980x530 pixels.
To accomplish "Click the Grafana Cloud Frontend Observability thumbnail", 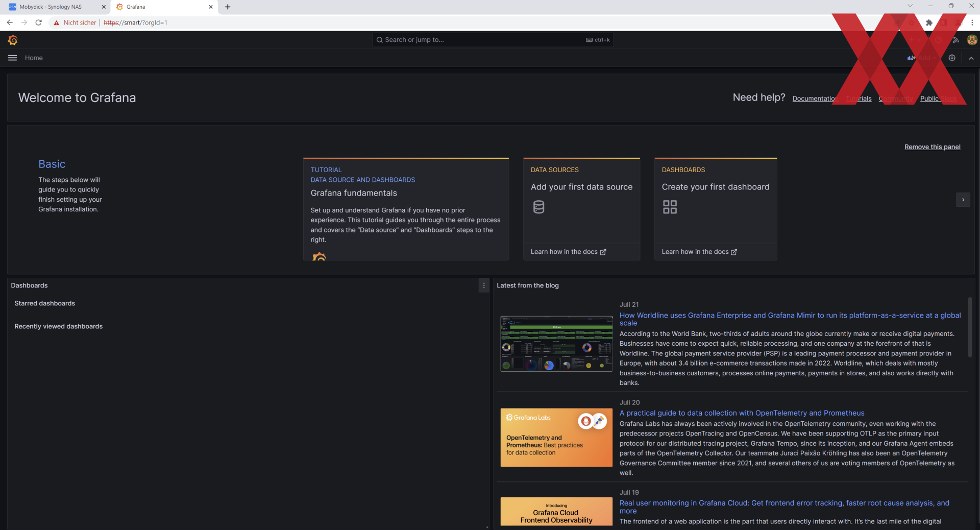I will (x=556, y=512).
